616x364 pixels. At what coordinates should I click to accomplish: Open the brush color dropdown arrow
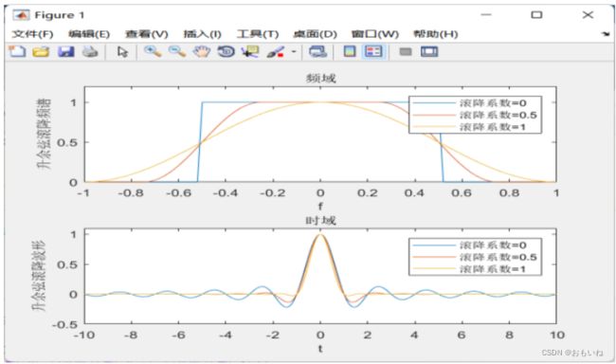(x=294, y=51)
